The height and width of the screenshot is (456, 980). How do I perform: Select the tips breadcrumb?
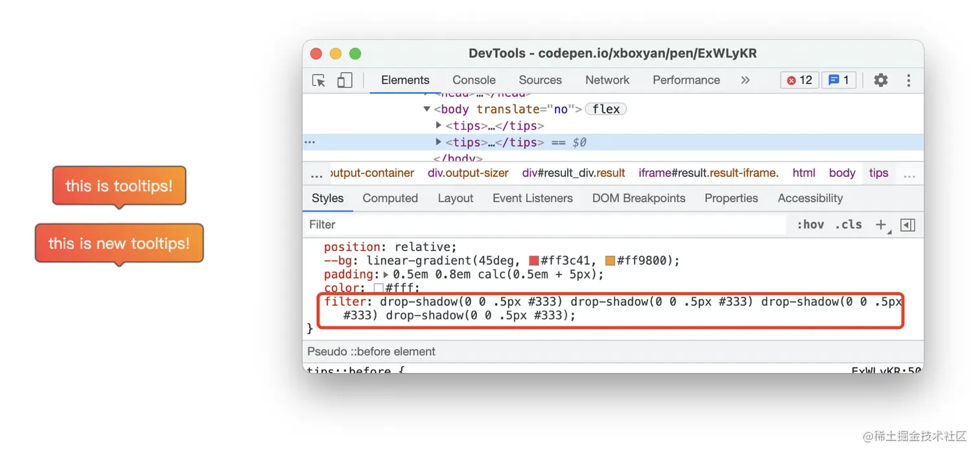[878, 173]
